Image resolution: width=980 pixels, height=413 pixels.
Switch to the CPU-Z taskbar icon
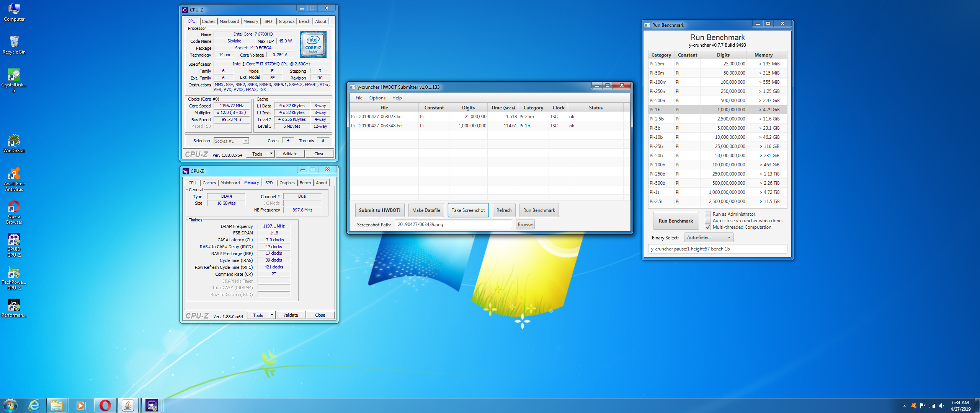(x=152, y=405)
